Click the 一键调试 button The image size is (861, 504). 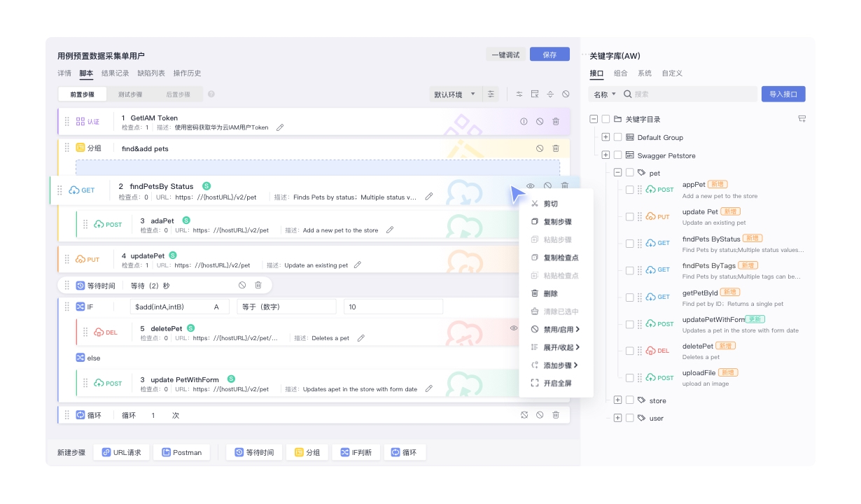pos(505,55)
